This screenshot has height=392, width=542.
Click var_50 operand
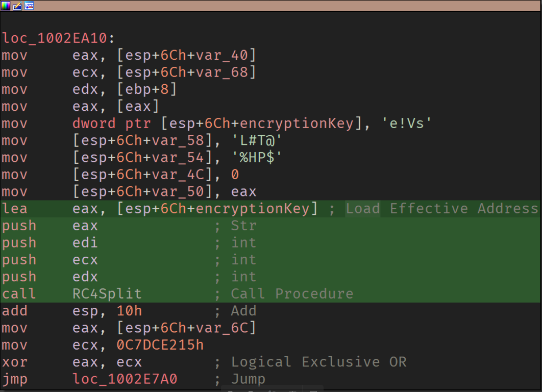178,191
